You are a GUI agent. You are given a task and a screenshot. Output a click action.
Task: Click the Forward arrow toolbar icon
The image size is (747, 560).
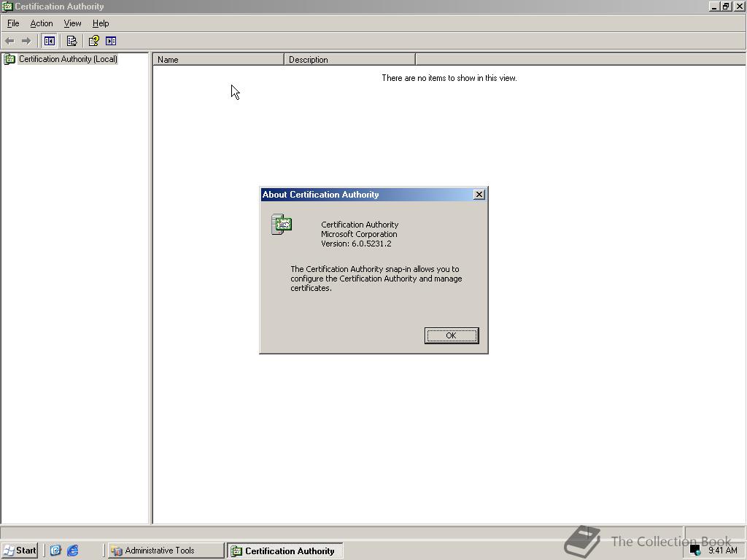point(26,41)
